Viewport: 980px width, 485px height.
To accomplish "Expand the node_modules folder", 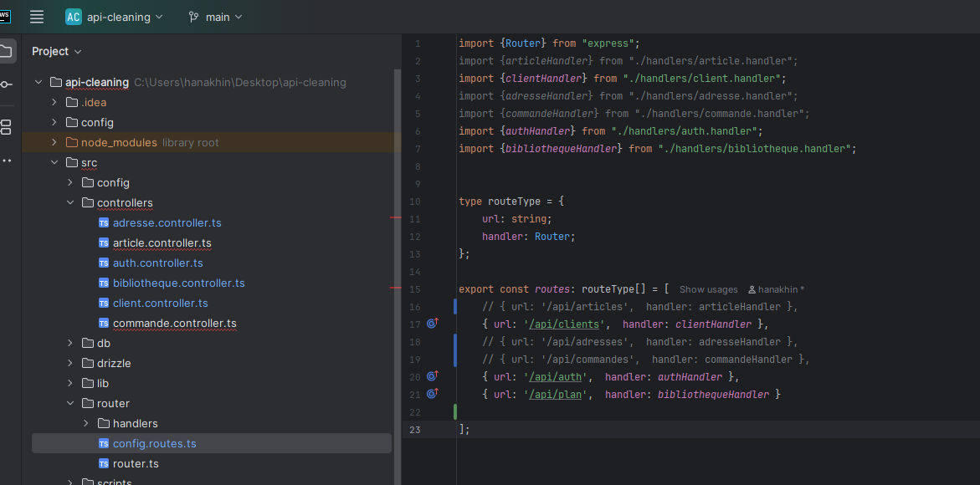I will pyautogui.click(x=54, y=142).
